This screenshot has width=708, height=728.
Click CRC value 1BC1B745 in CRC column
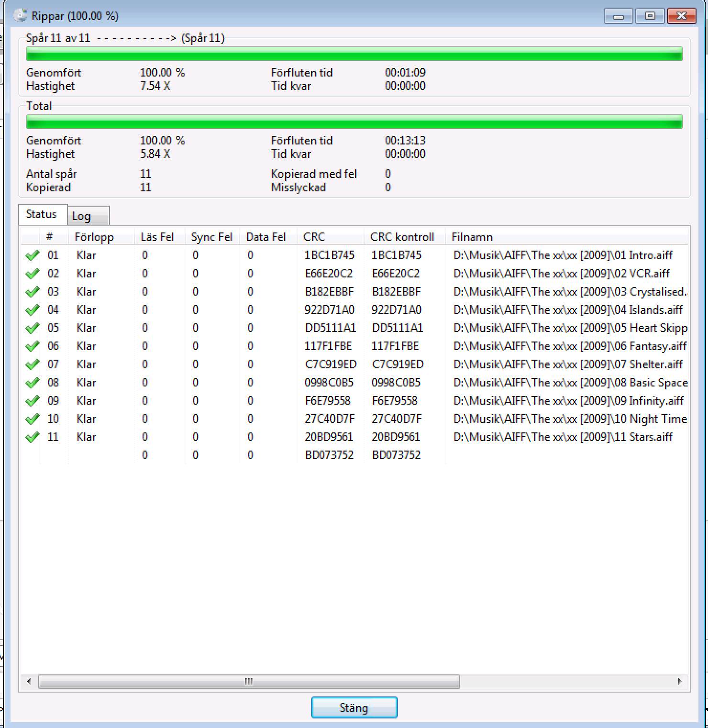point(330,255)
